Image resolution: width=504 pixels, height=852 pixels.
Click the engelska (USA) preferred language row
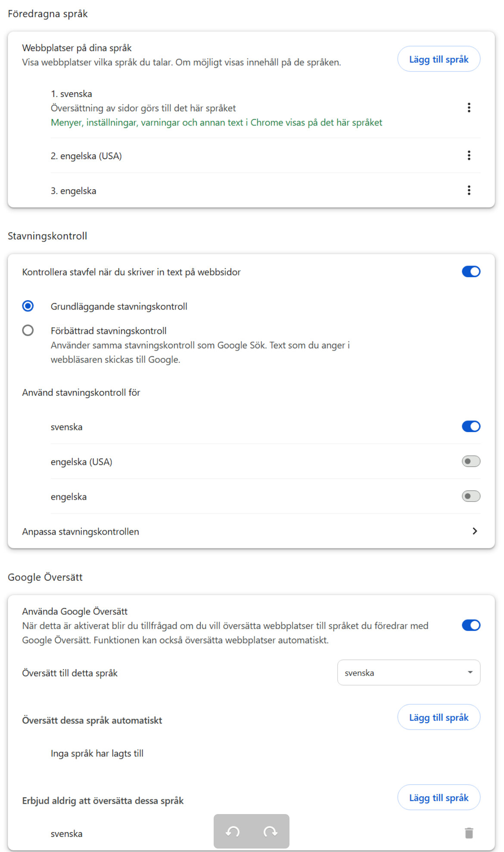point(86,156)
